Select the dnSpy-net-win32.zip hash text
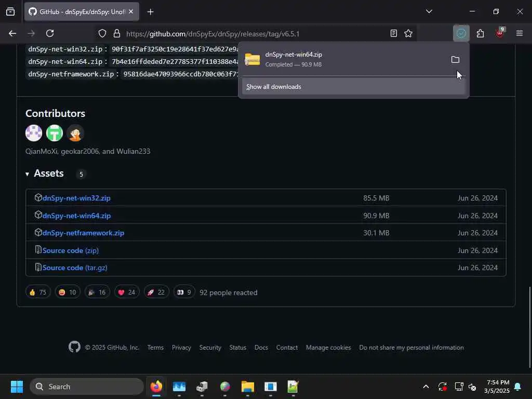Image resolution: width=532 pixels, height=399 pixels. pos(175,49)
